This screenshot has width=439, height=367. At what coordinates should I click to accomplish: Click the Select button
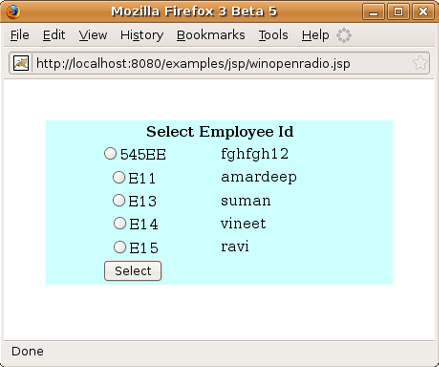(133, 271)
